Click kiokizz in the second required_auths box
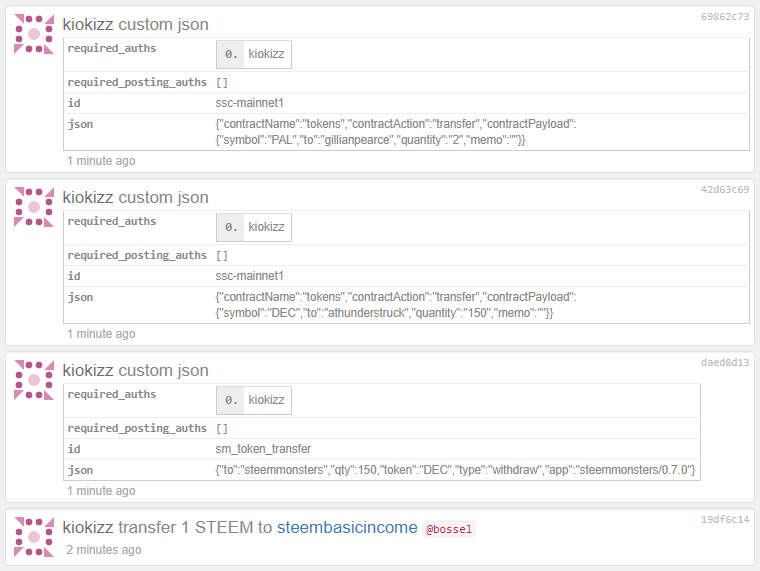 click(266, 227)
